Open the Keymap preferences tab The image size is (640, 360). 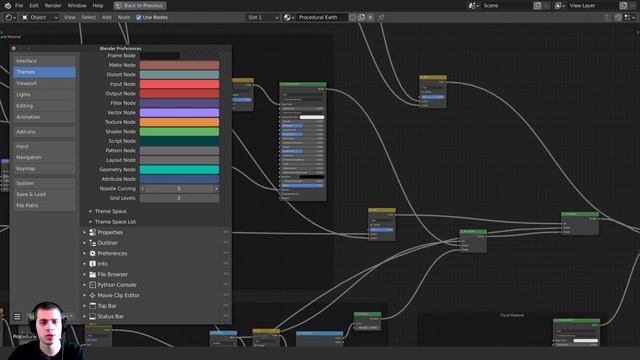coord(44,169)
